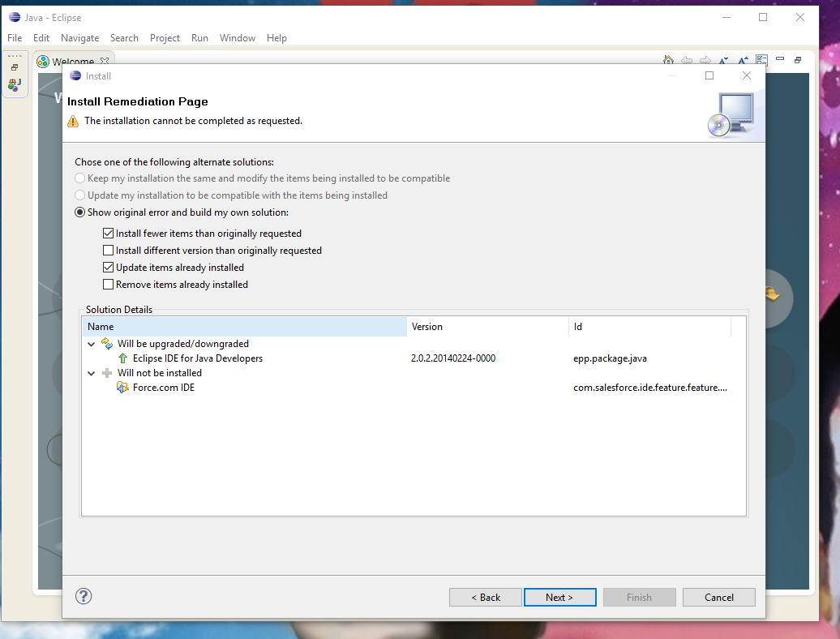Click the Back button
The width and height of the screenshot is (840, 639).
tap(486, 597)
